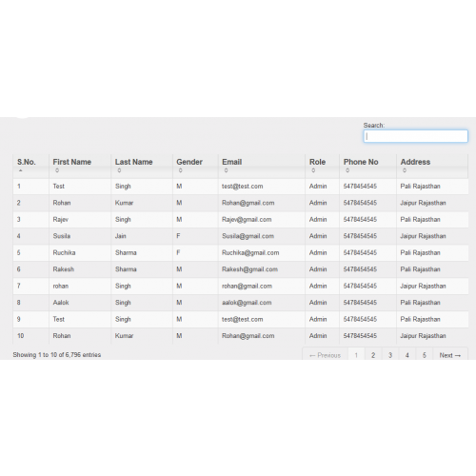476x476 pixels.
Task: Go to page 2
Action: (373, 355)
